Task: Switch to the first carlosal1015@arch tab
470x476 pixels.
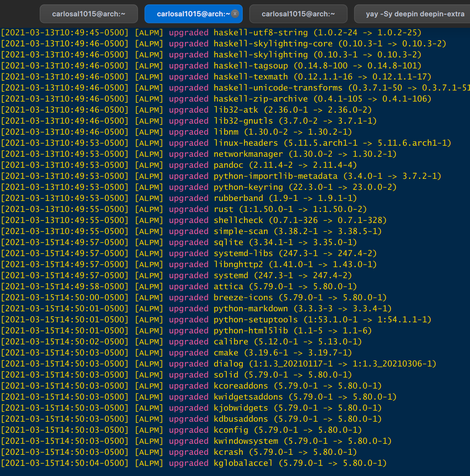Action: pyautogui.click(x=89, y=14)
